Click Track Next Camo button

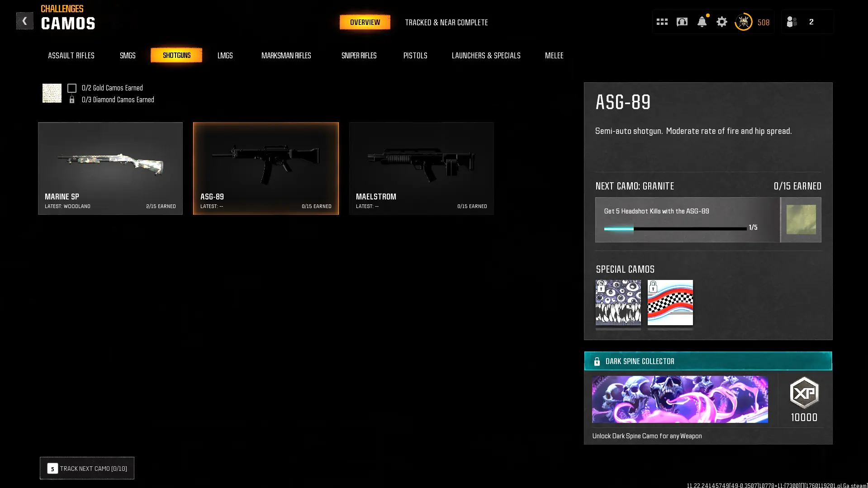(x=87, y=468)
